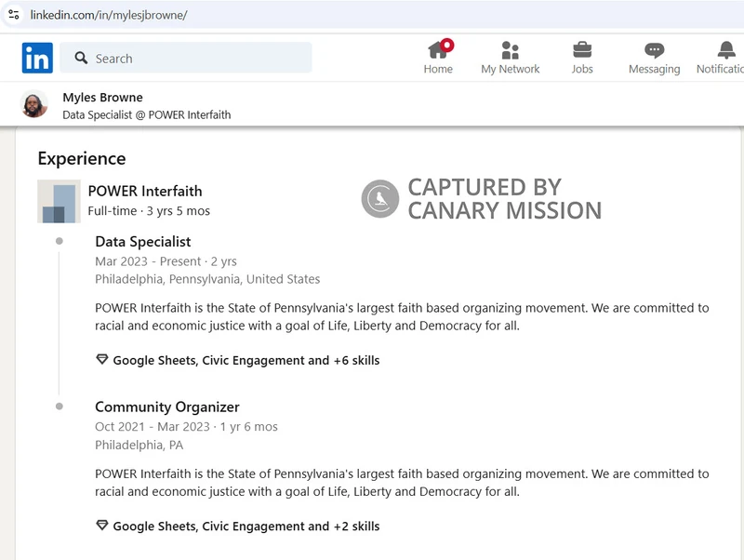Open the Jobs briefcase icon
This screenshot has width=744, height=560.
tap(582, 50)
